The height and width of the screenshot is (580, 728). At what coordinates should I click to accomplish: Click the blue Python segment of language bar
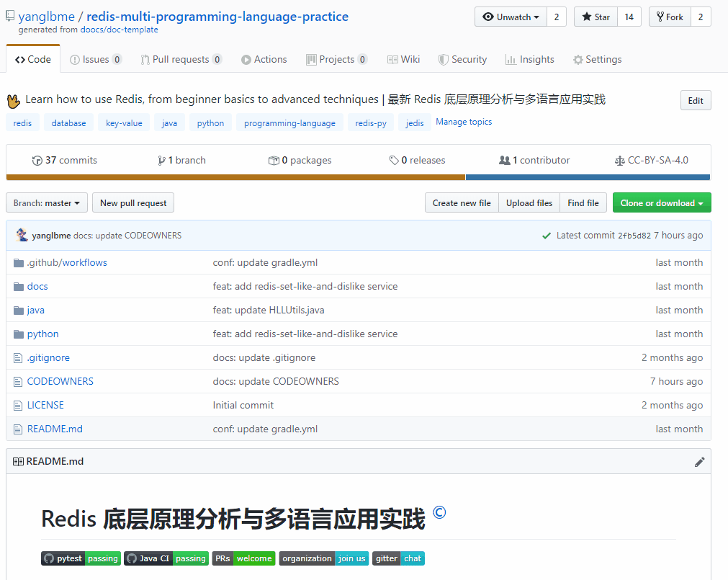click(x=588, y=177)
